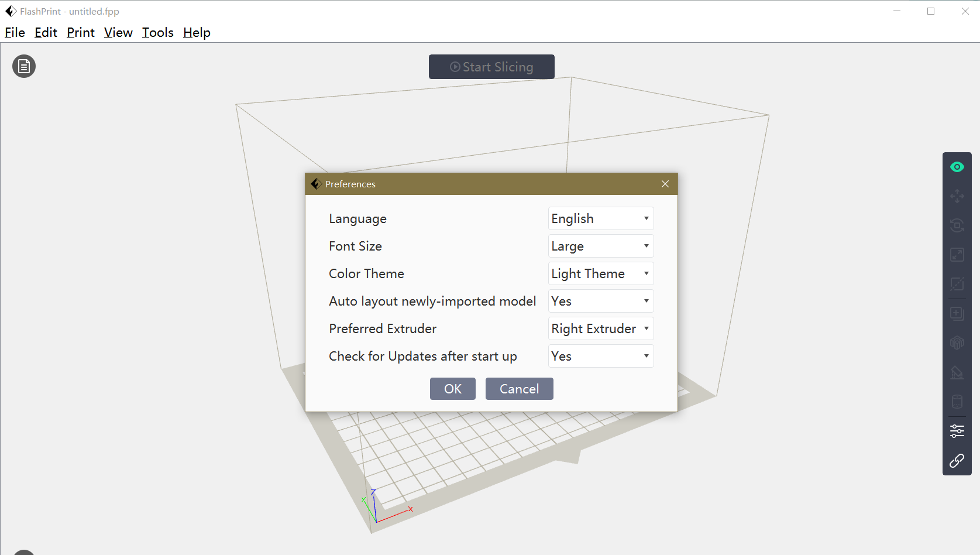Select the Cut tool icon

click(x=957, y=285)
